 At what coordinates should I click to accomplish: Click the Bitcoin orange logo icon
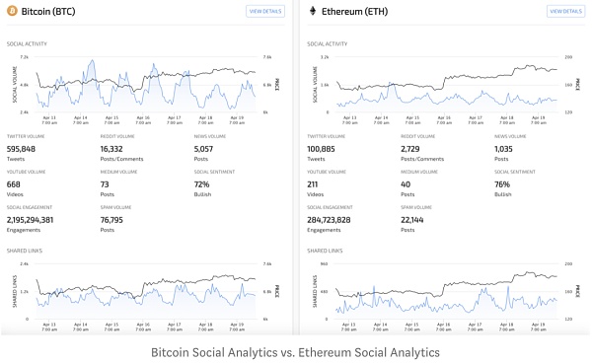point(12,11)
